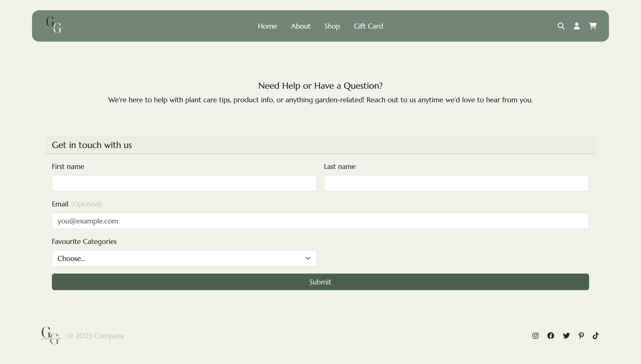The image size is (641, 364).
Task: Go to the Home page
Action: pos(267,26)
